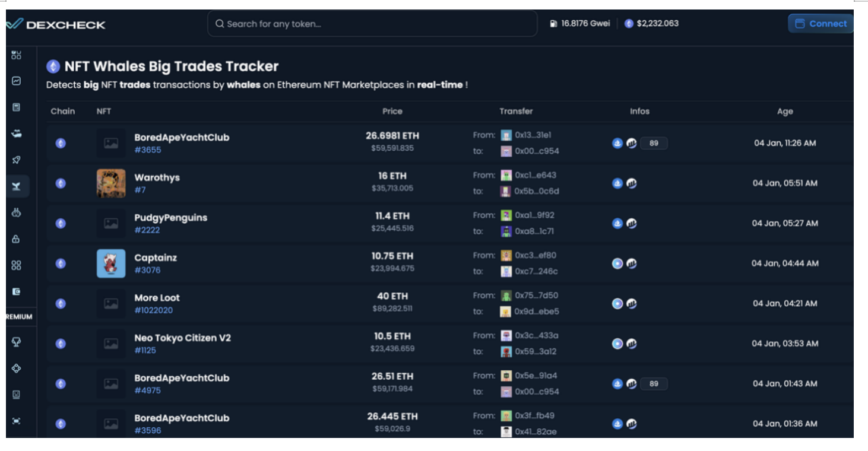Open sender address 0x75...7d50
Screen dimensions: 868x451
pos(536,296)
